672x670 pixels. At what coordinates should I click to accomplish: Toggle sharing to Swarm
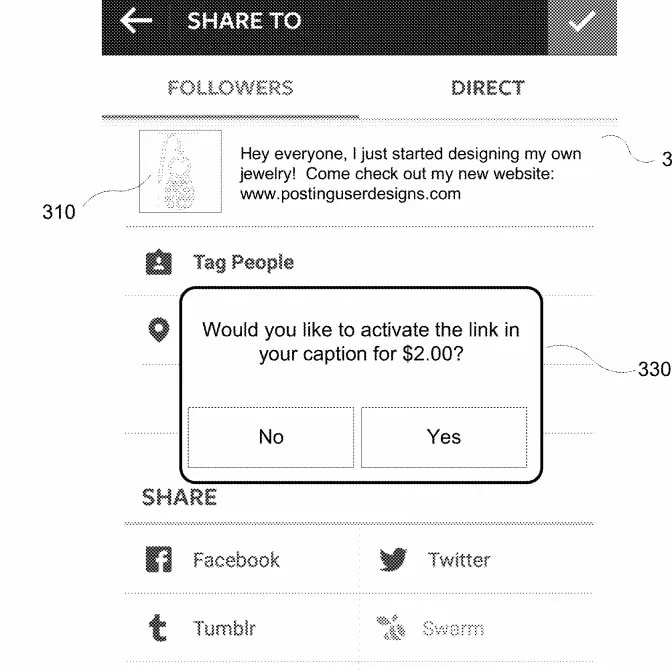pos(453,629)
